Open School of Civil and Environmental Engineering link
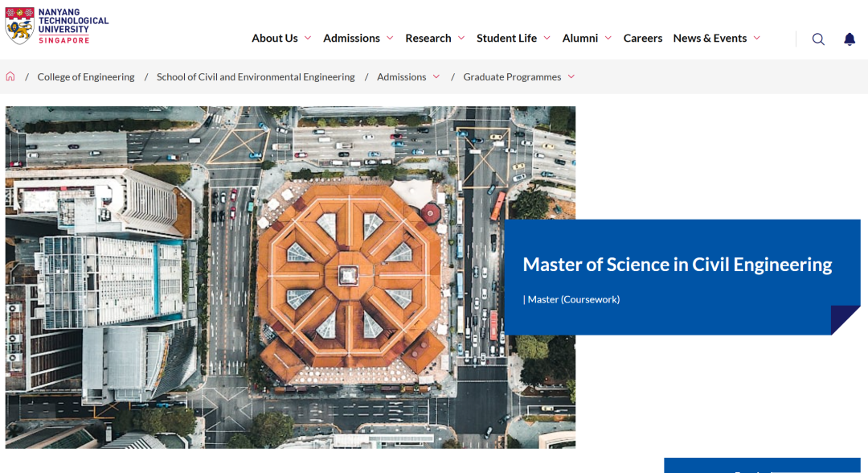Viewport: 868px width, 473px height. [x=256, y=77]
